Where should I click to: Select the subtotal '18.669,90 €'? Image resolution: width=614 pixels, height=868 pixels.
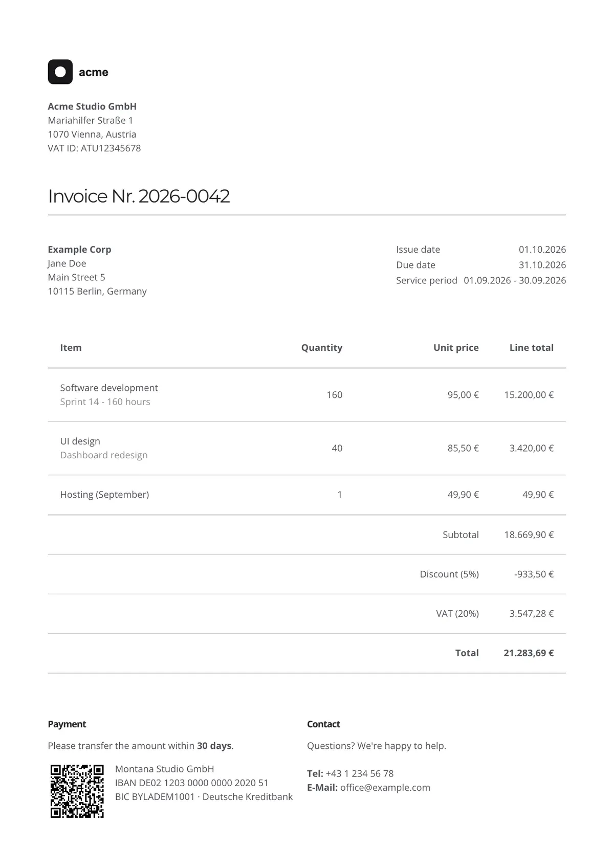pos(529,535)
